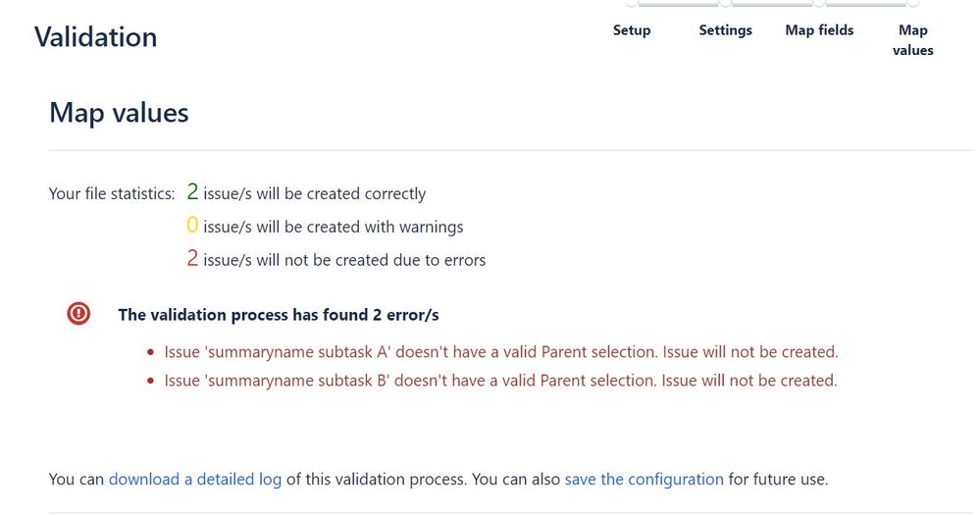Click the validation found 2 error/s header
The width and height of the screenshot is (980, 515).
point(279,314)
